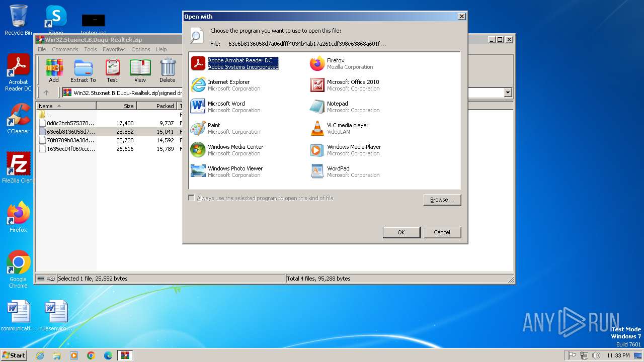Click the taskbar clock 11:33 PM
The width and height of the screenshot is (644, 362).
click(618, 355)
